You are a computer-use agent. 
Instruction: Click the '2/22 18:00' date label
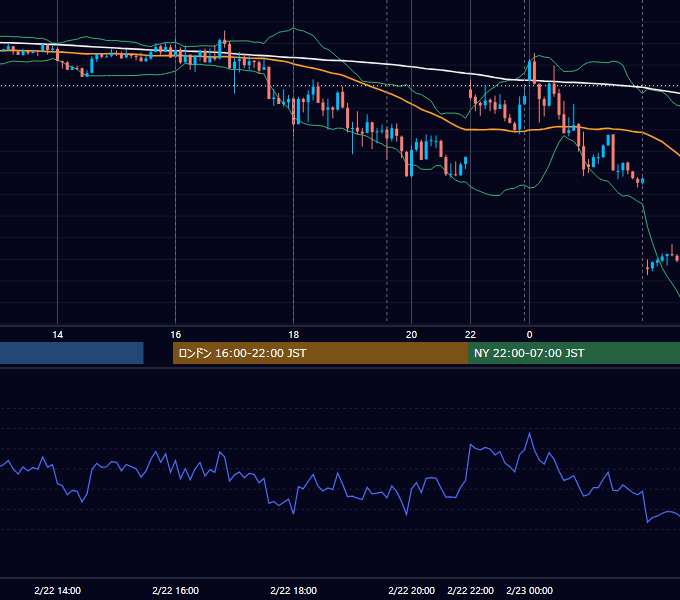(x=294, y=590)
